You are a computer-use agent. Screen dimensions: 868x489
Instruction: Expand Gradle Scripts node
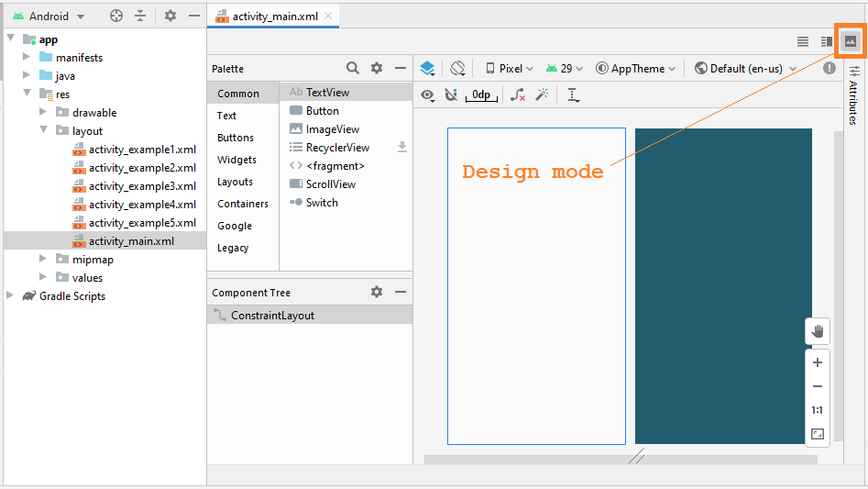9,295
